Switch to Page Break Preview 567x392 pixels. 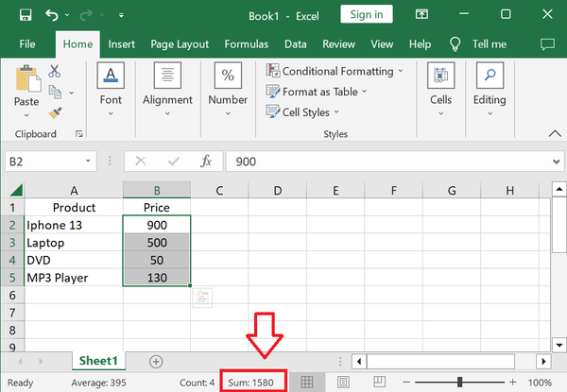pyautogui.click(x=379, y=382)
